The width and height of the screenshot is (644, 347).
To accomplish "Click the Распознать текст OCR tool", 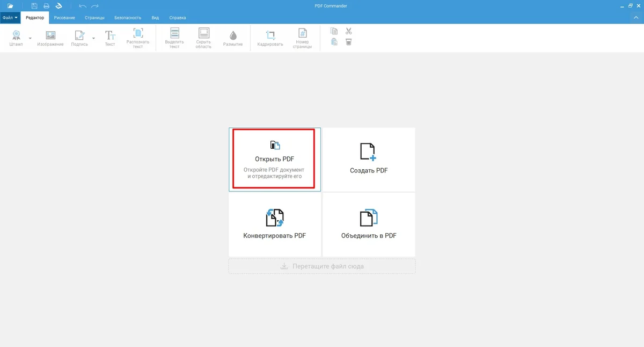I will (x=138, y=38).
